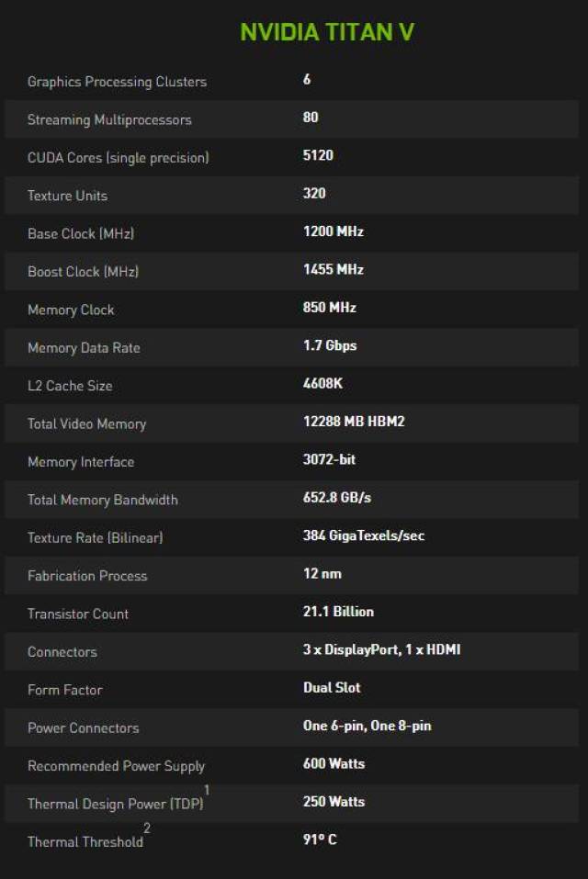The width and height of the screenshot is (588, 879).
Task: Click the Streaming Multiprocessors row
Action: [x=291, y=118]
